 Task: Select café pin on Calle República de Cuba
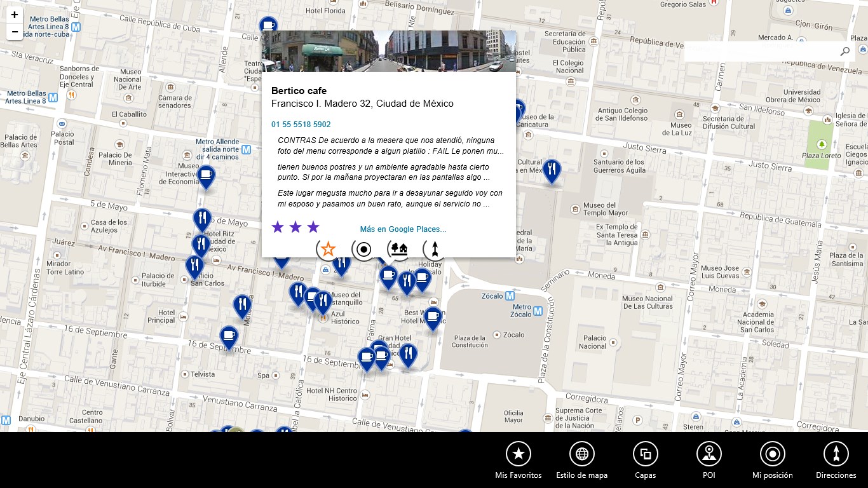(268, 25)
